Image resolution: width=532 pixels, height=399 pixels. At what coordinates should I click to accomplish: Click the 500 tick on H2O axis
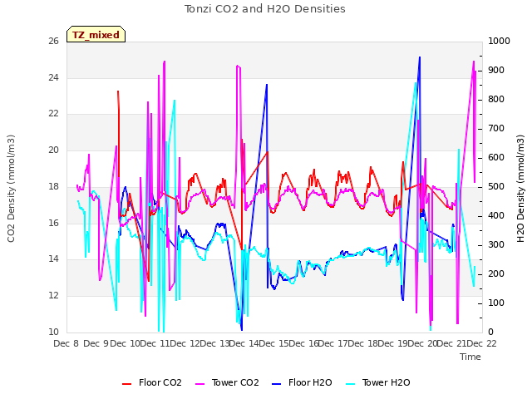click(496, 187)
